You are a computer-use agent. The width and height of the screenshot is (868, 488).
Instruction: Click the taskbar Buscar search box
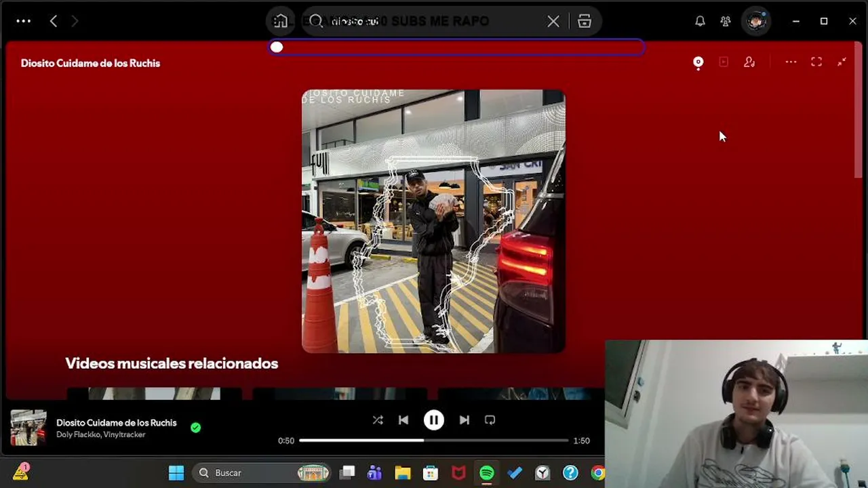tap(262, 473)
